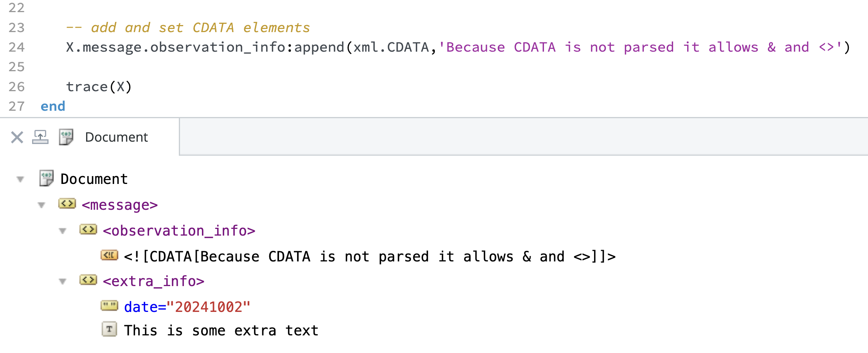
Task: Click line number 24 in gutter
Action: coord(16,47)
